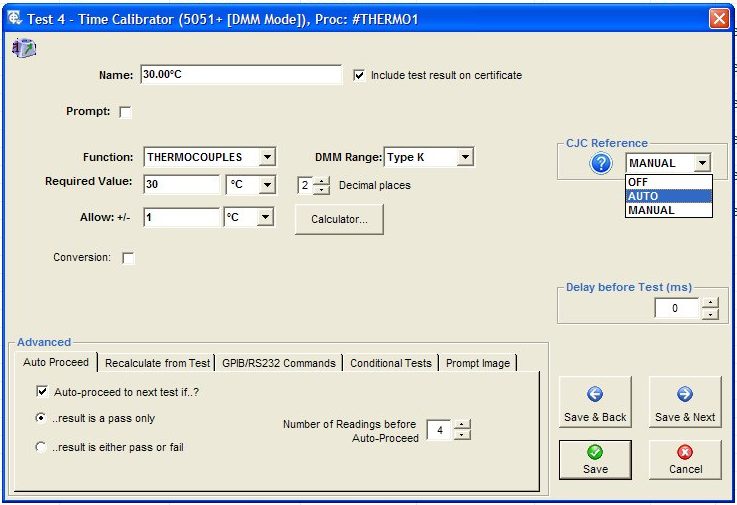Uncheck Include test result on certificate
The width and height of the screenshot is (737, 505).
pyautogui.click(x=361, y=75)
